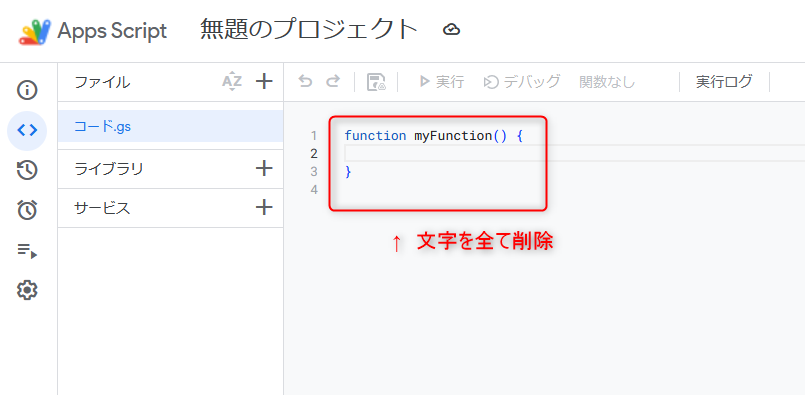
Task: Select the Editor code brackets icon
Action: [x=27, y=130]
